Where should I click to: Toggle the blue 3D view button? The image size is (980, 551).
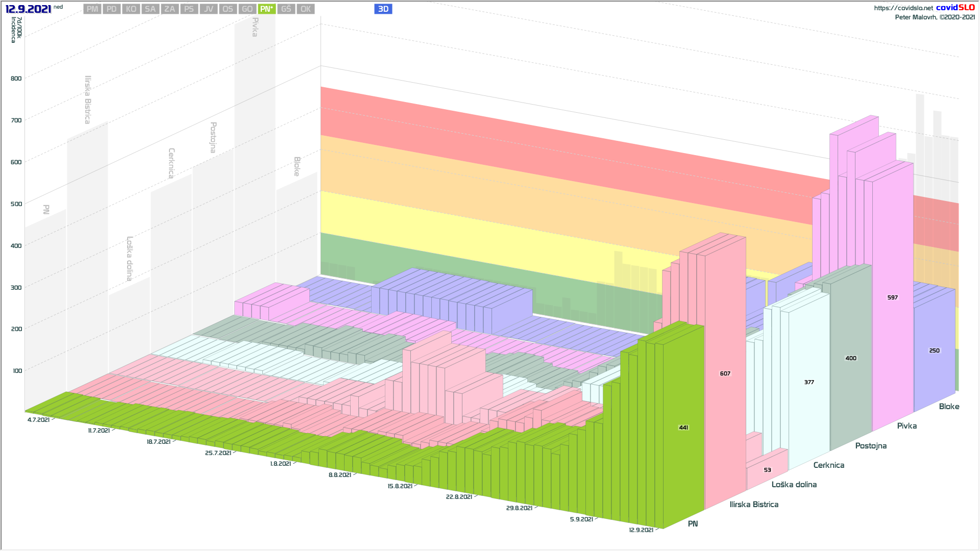[383, 9]
